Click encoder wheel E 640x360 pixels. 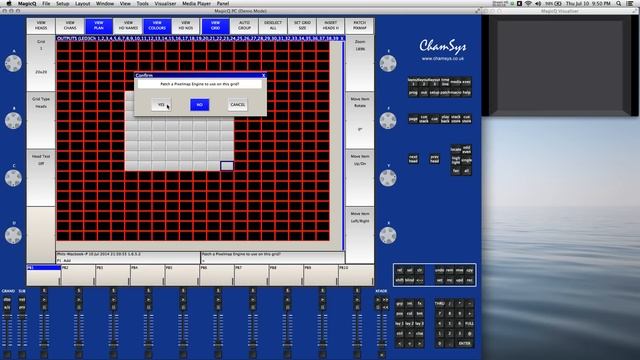388,63
